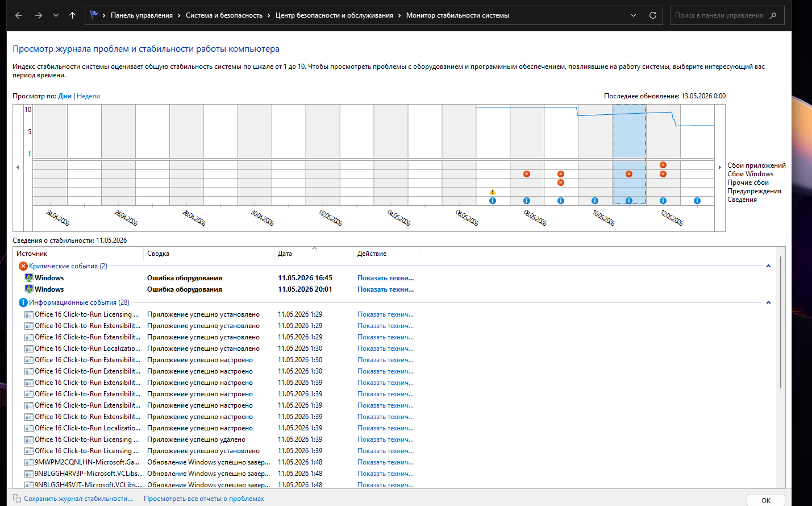Open the Система и безопасность breadcrumb
Image resolution: width=812 pixels, height=506 pixels.
pos(224,15)
